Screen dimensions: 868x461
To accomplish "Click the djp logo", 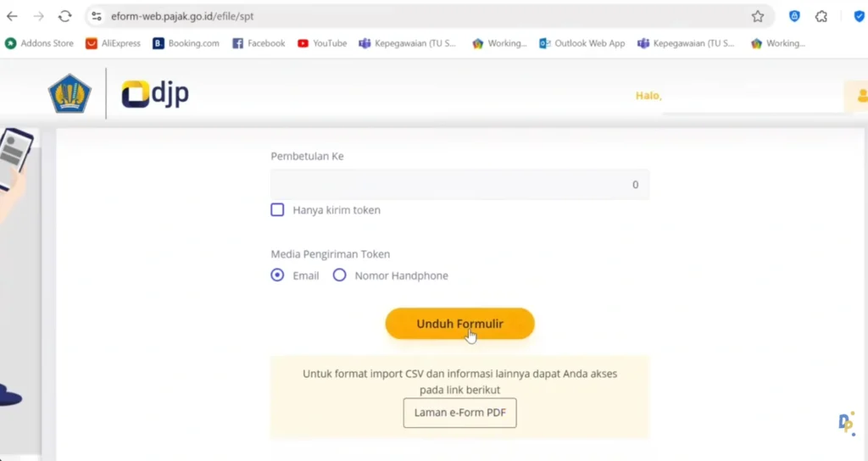I will click(x=155, y=93).
